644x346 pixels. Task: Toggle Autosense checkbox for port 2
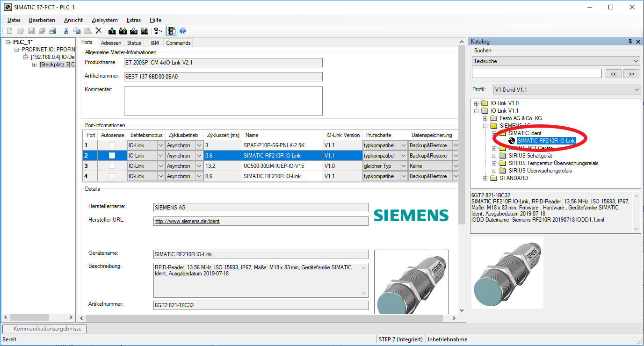pyautogui.click(x=112, y=156)
